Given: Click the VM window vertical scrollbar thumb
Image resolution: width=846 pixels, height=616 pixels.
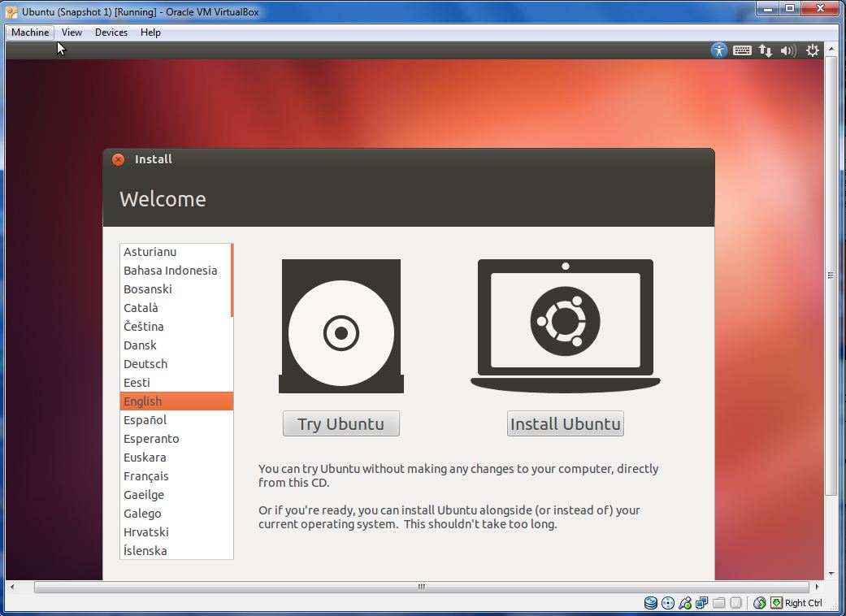Looking at the screenshot, I should [x=831, y=275].
